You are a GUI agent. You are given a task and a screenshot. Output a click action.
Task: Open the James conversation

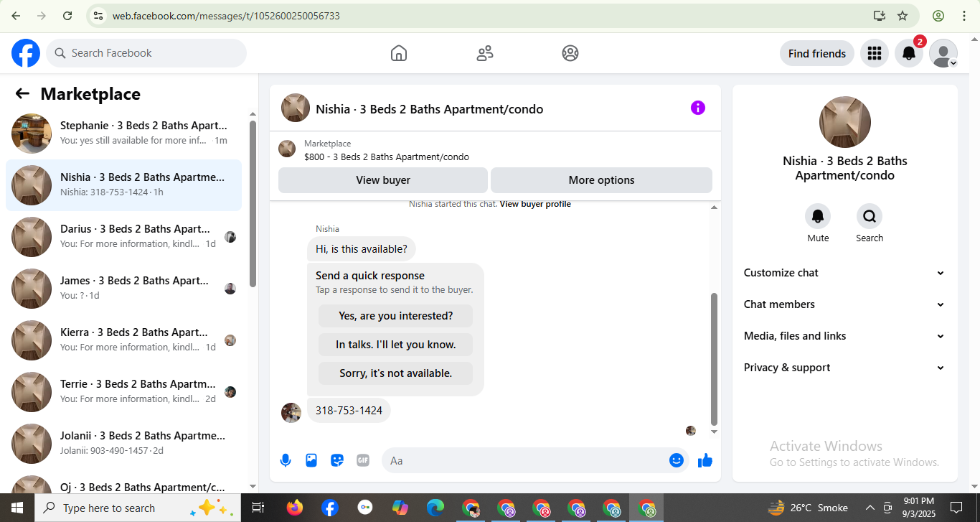point(123,289)
